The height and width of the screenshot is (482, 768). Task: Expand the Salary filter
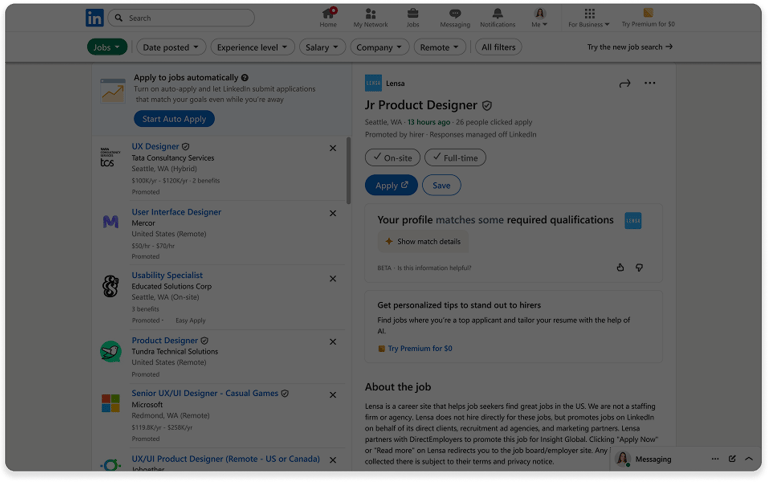pyautogui.click(x=322, y=47)
